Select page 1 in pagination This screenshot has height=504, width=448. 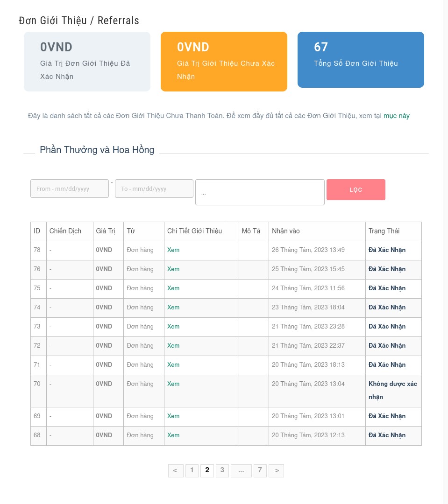(192, 470)
